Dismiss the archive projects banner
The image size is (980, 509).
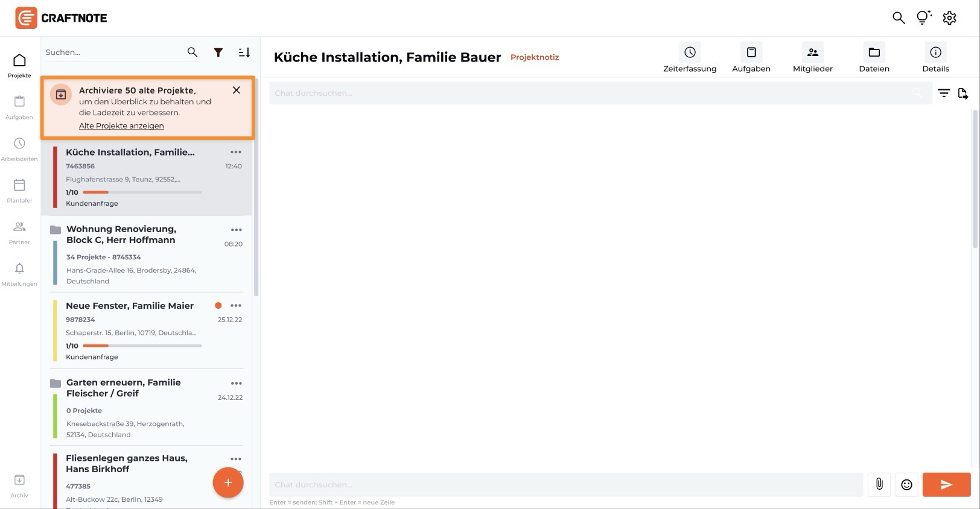[237, 90]
